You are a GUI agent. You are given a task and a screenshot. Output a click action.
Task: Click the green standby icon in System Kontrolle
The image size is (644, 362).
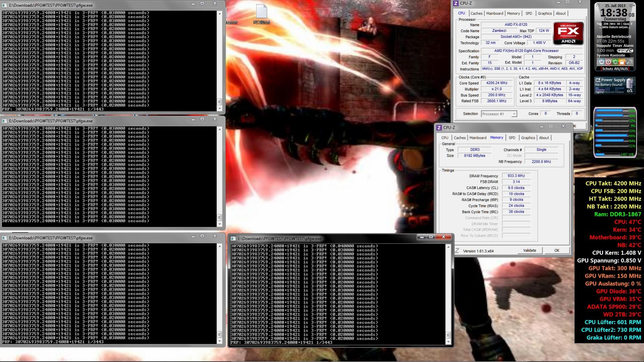click(615, 62)
